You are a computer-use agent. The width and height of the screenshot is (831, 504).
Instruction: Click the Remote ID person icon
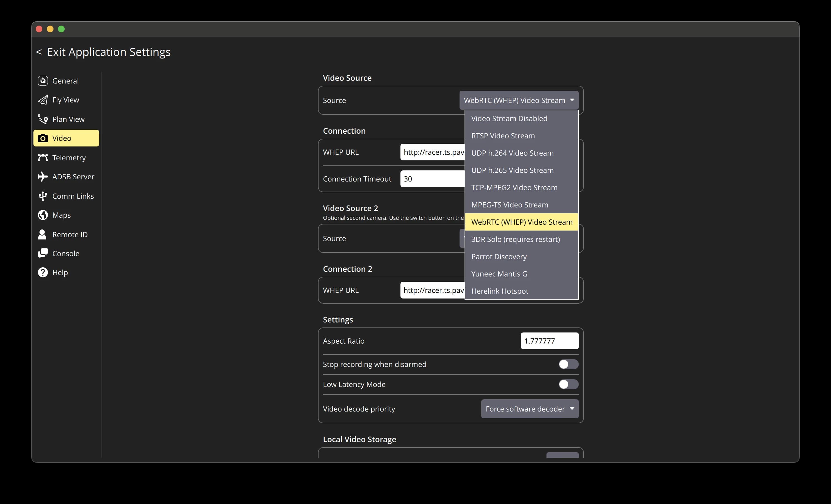click(42, 234)
